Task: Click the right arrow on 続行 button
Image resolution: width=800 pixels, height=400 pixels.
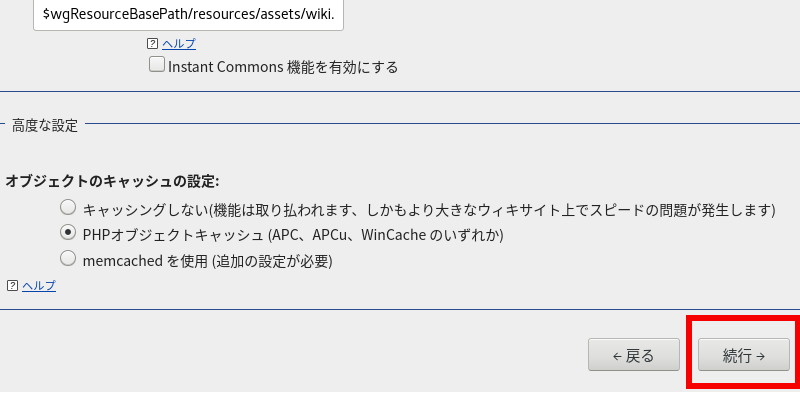Action: pos(761,356)
